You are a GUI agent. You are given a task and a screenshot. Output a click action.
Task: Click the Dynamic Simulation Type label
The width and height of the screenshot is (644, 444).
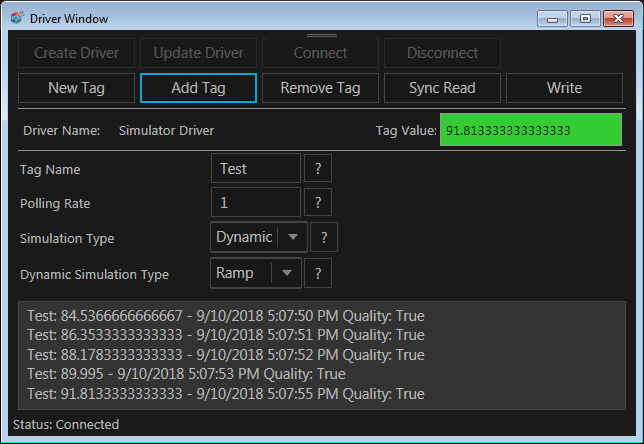[94, 274]
